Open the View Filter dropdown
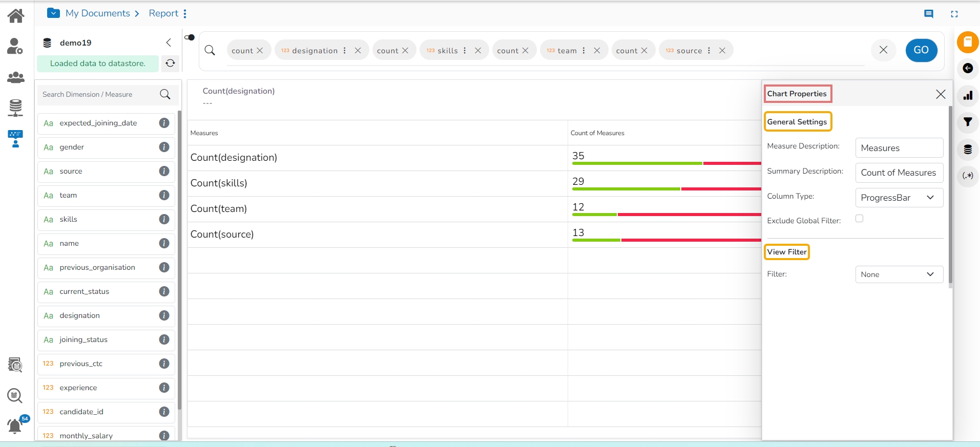 coord(899,274)
